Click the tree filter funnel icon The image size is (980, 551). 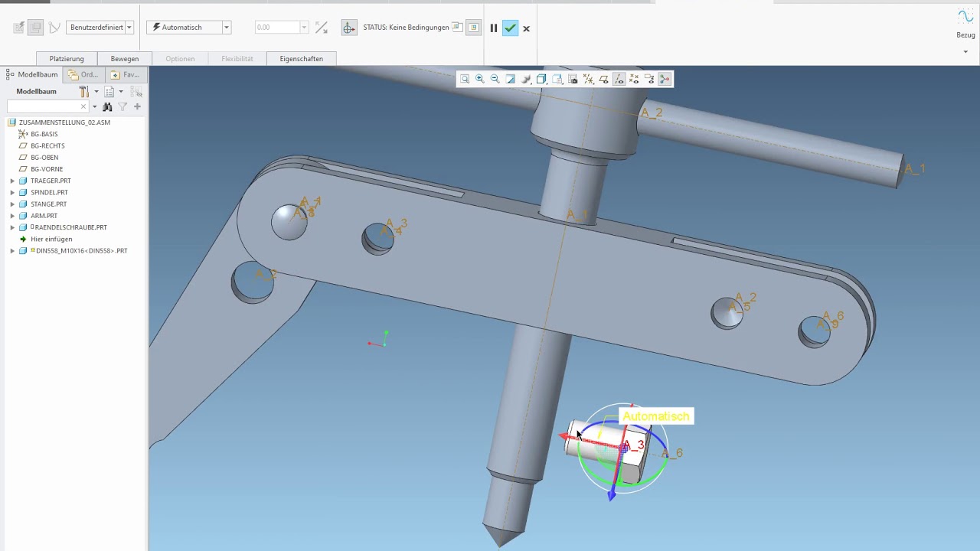(x=122, y=107)
